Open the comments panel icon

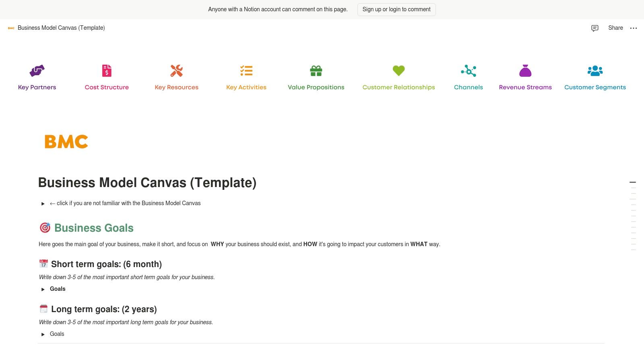[595, 28]
